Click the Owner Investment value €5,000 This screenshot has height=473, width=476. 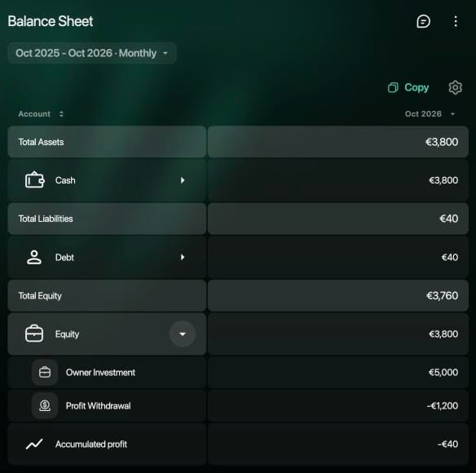[443, 373]
